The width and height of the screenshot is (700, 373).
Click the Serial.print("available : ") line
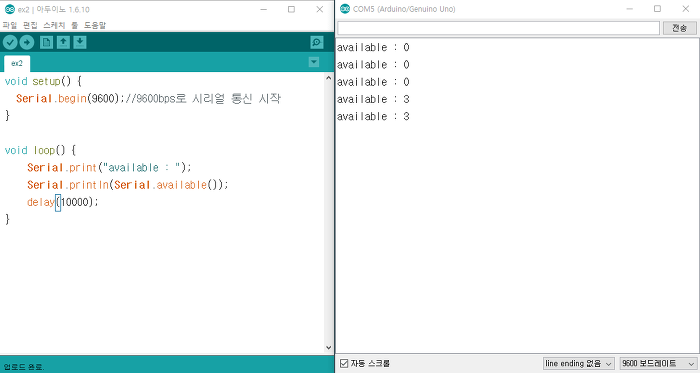(109, 168)
